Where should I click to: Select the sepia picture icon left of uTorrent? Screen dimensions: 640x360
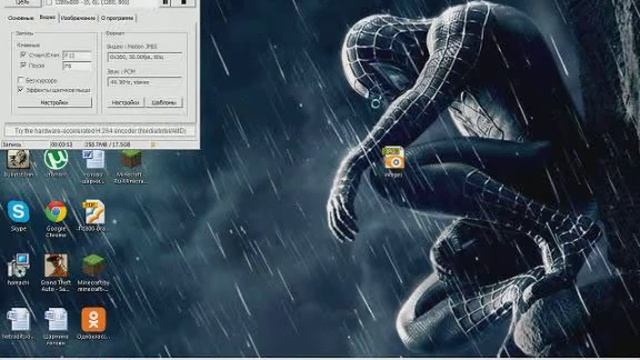click(x=18, y=162)
